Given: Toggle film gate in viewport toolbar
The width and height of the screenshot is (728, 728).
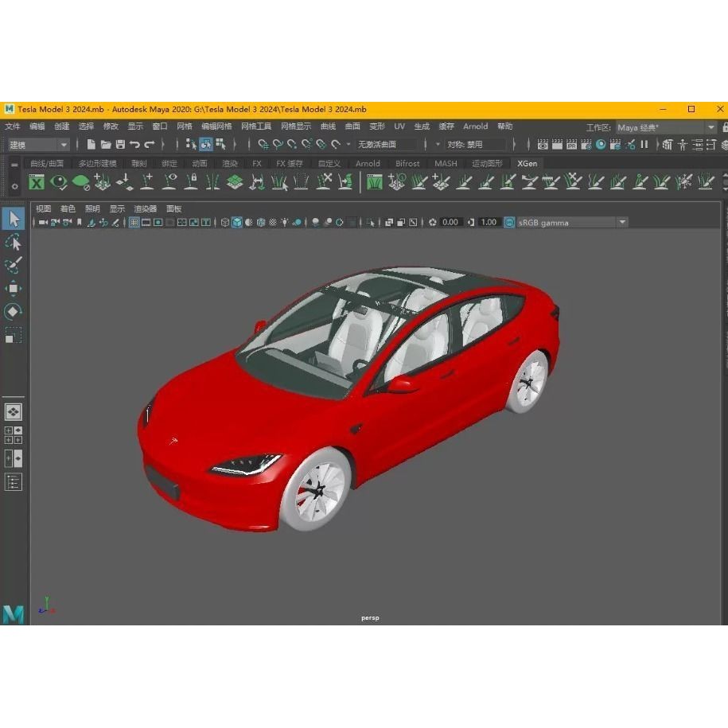Looking at the screenshot, I should click(146, 223).
